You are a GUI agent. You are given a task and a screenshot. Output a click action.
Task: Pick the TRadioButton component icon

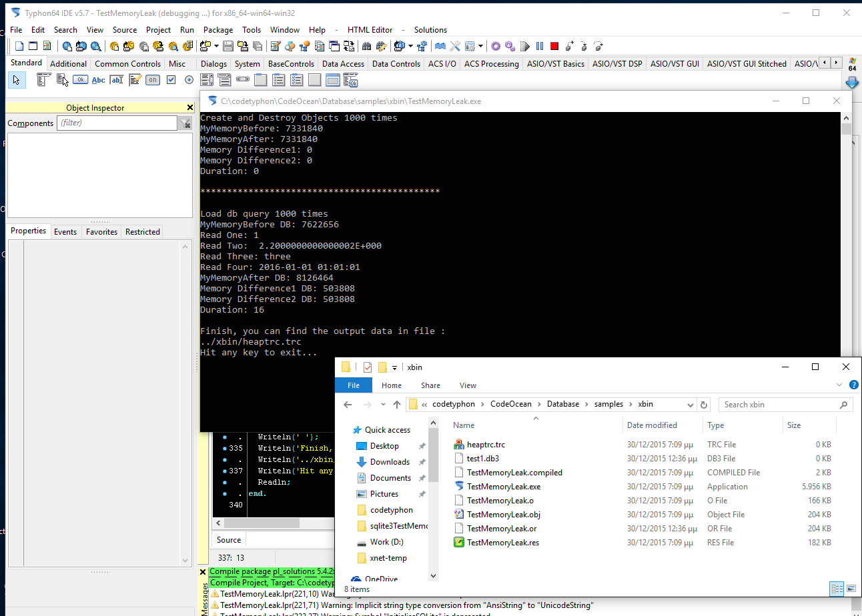(189, 80)
